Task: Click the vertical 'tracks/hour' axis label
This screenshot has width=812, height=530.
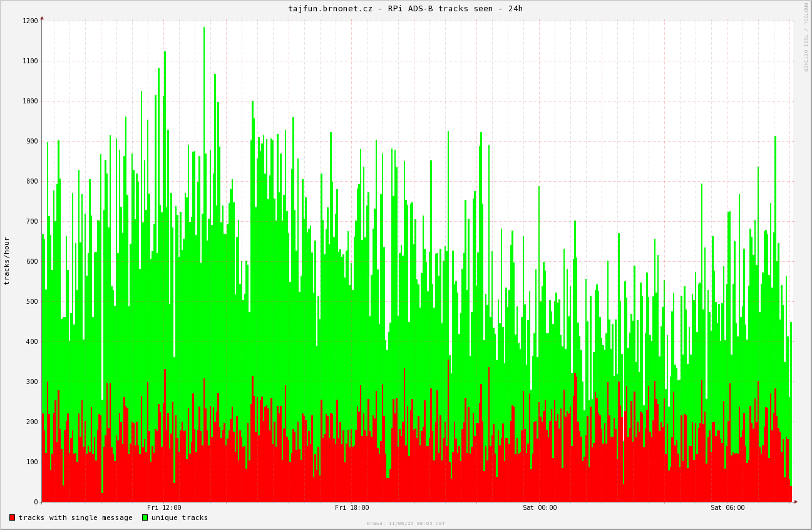Action: click(7, 261)
